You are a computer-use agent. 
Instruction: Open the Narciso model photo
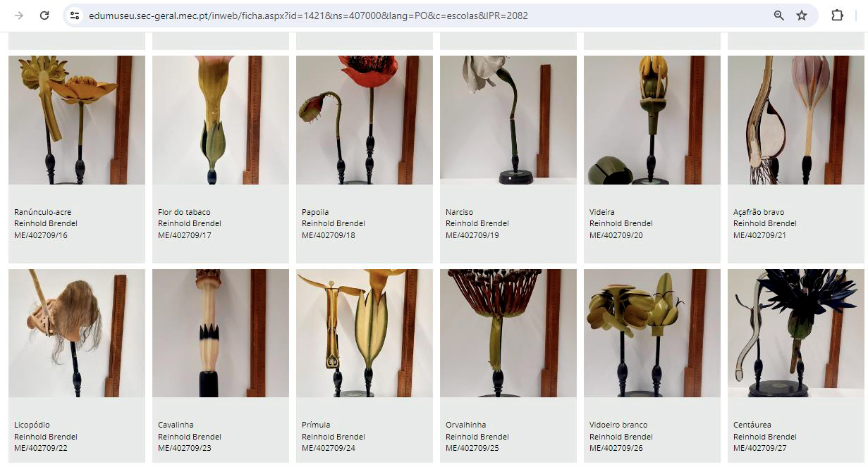pos(508,120)
